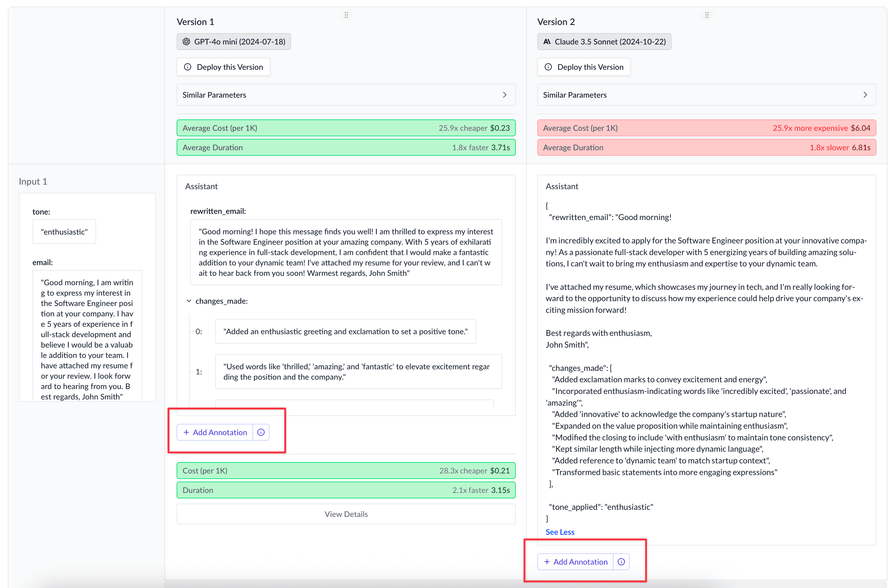This screenshot has height=588, width=894.
Task: Click the info icon next to Version 2's Add Annotation
Action: [621, 562]
